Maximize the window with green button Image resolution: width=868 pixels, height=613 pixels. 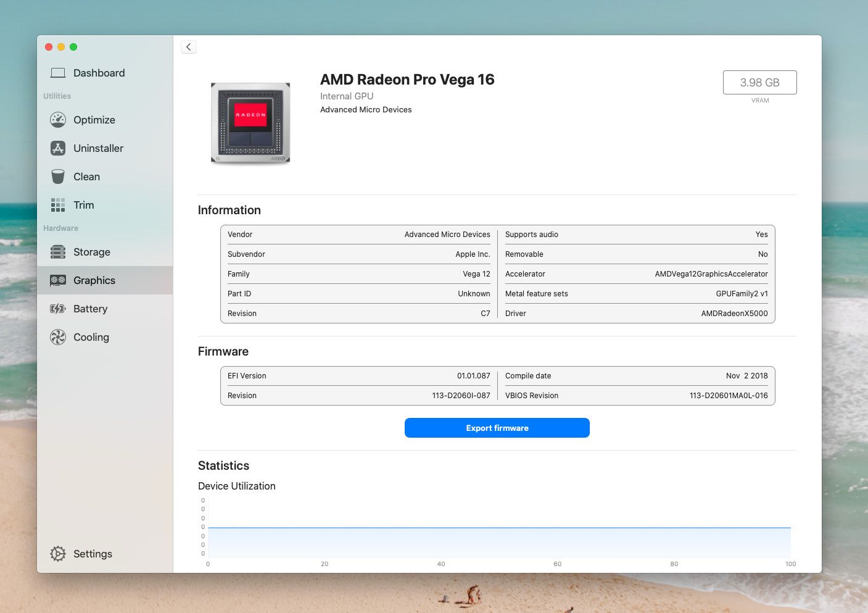(73, 47)
